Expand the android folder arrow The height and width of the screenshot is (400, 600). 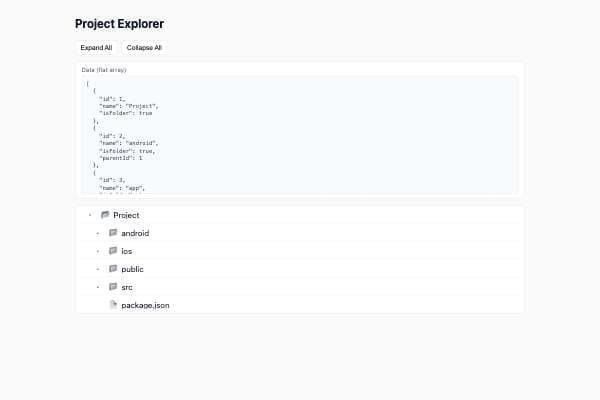98,233
